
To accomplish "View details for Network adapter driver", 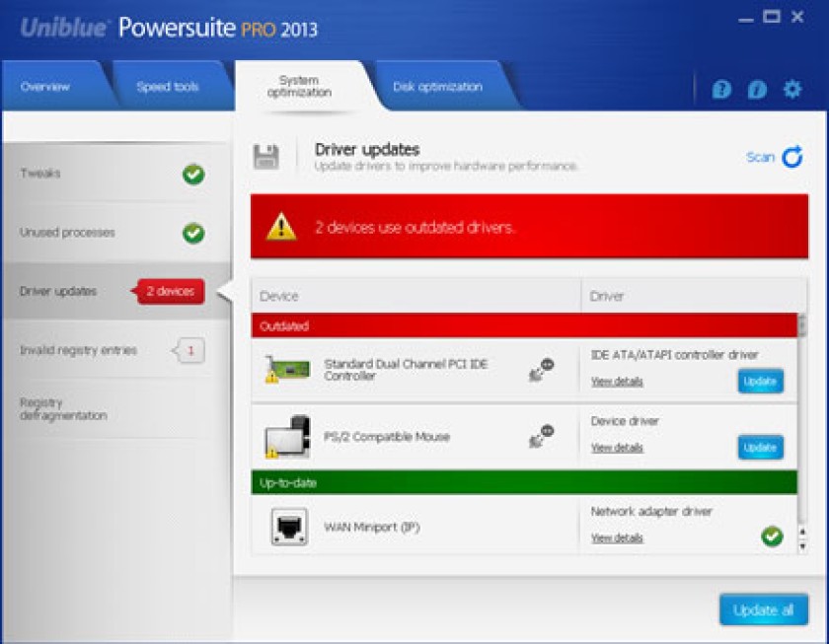I will tap(617, 537).
